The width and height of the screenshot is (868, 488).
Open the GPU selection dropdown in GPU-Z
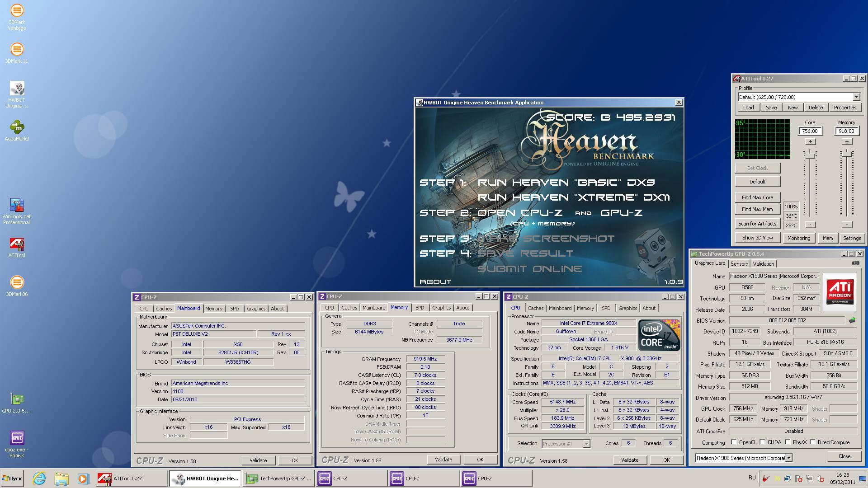[788, 458]
